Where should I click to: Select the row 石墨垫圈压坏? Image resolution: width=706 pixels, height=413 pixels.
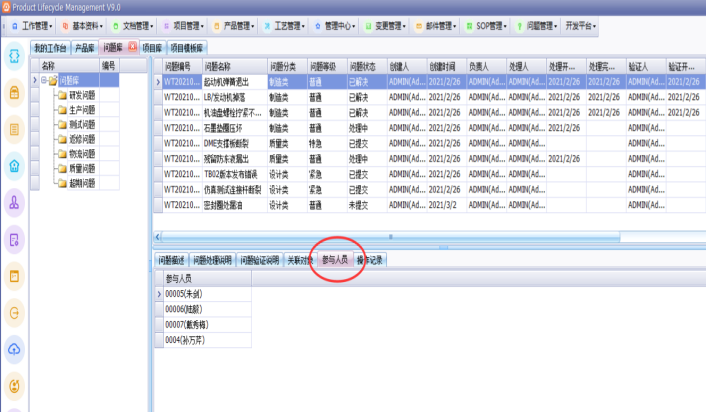click(430, 128)
